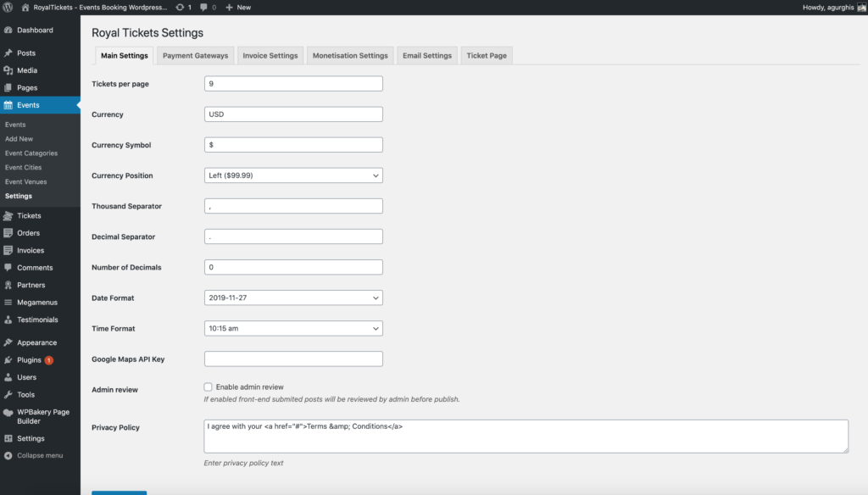
Task: Switch to the Invoice Settings tab
Action: click(270, 55)
